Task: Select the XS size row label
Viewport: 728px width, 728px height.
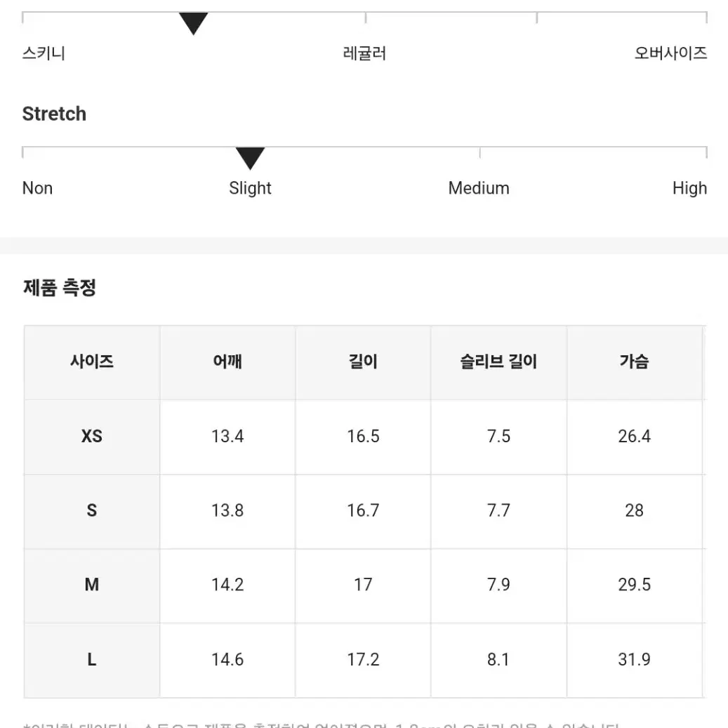Action: pyautogui.click(x=92, y=437)
